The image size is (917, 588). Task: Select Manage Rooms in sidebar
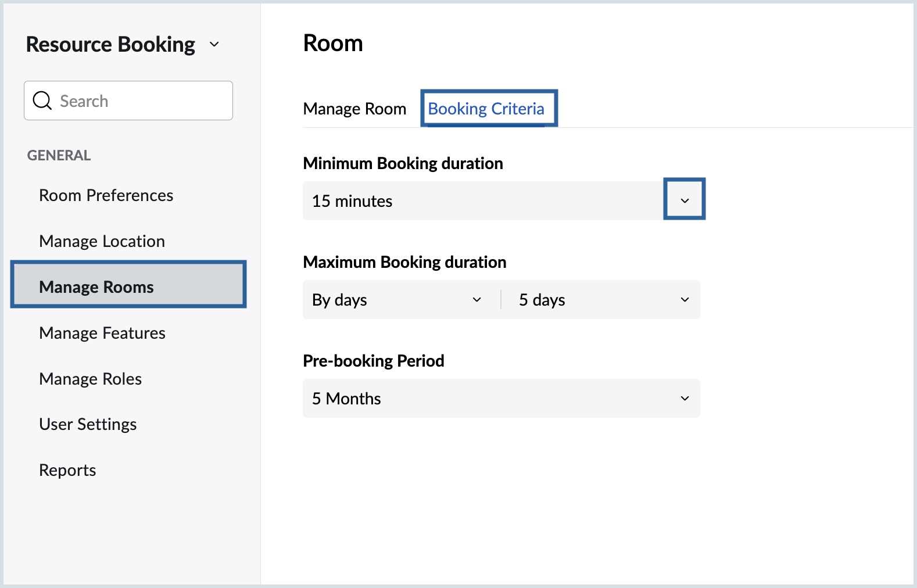(x=96, y=287)
